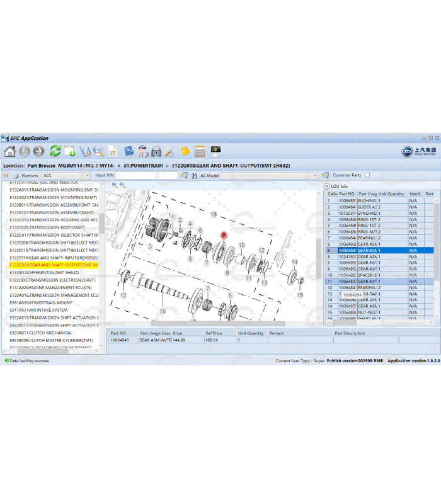Open the calculator icon in the toolbar
The width and height of the screenshot is (441, 504).
pyautogui.click(x=200, y=151)
